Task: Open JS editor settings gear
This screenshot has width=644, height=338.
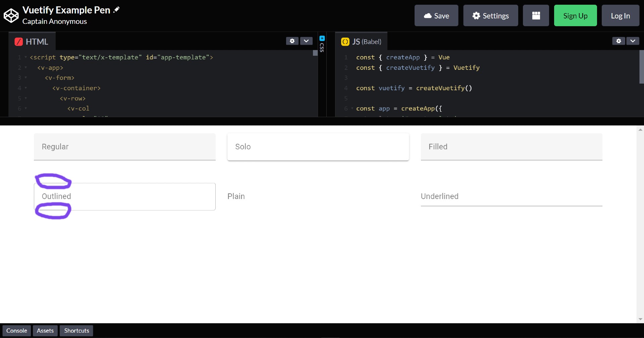Action: 619,41
